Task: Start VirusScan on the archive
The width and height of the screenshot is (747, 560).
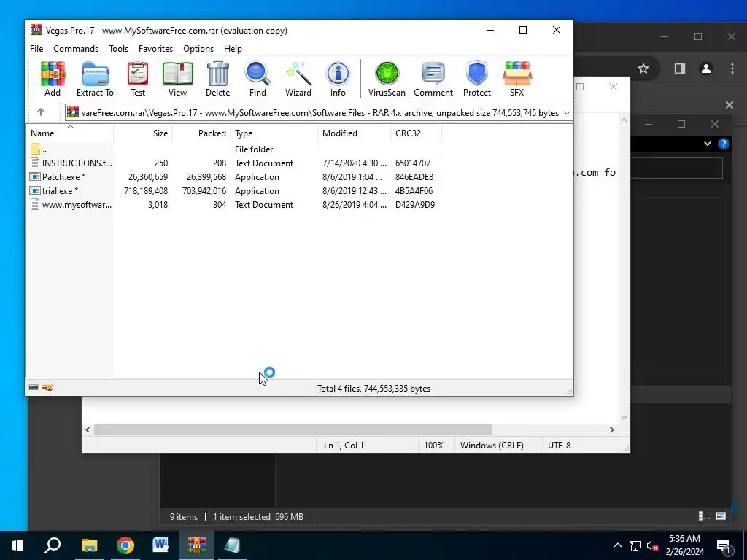Action: (x=387, y=79)
